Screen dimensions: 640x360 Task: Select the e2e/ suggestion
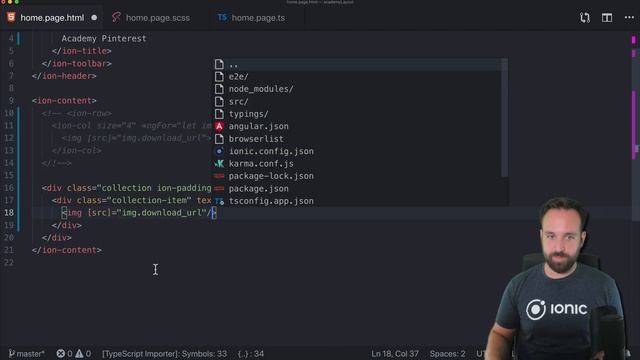[358, 77]
